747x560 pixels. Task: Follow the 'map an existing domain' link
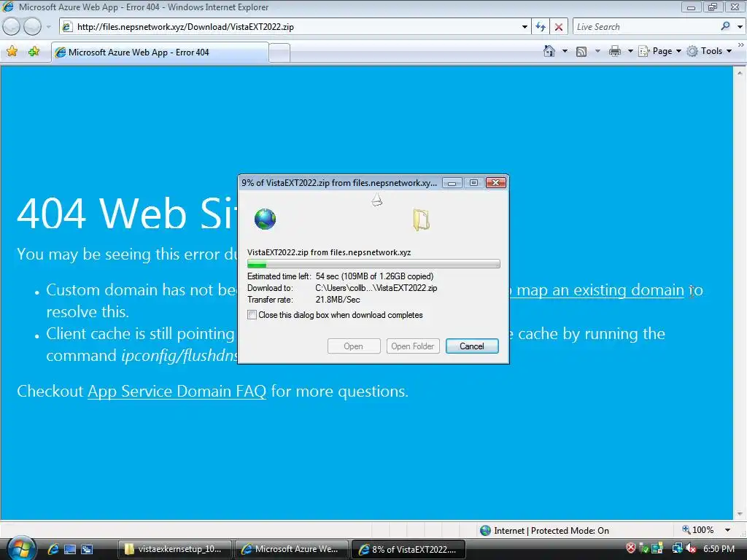click(600, 290)
